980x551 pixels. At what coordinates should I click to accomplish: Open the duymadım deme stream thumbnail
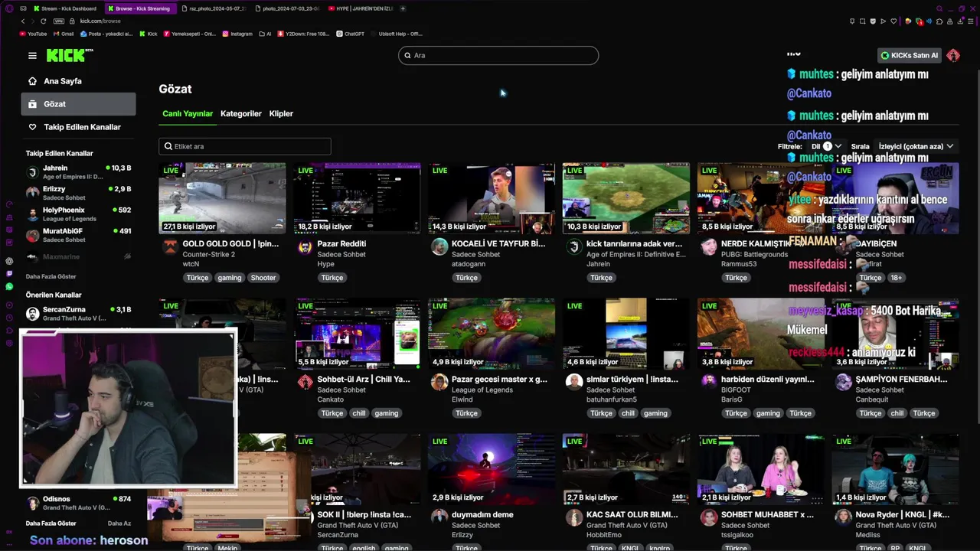(x=492, y=469)
